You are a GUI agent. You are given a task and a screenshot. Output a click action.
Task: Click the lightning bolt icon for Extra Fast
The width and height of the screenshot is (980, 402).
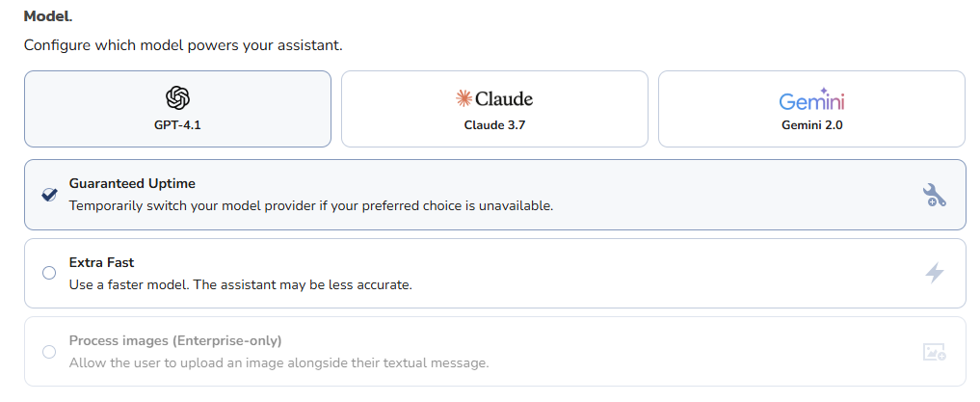(x=935, y=273)
